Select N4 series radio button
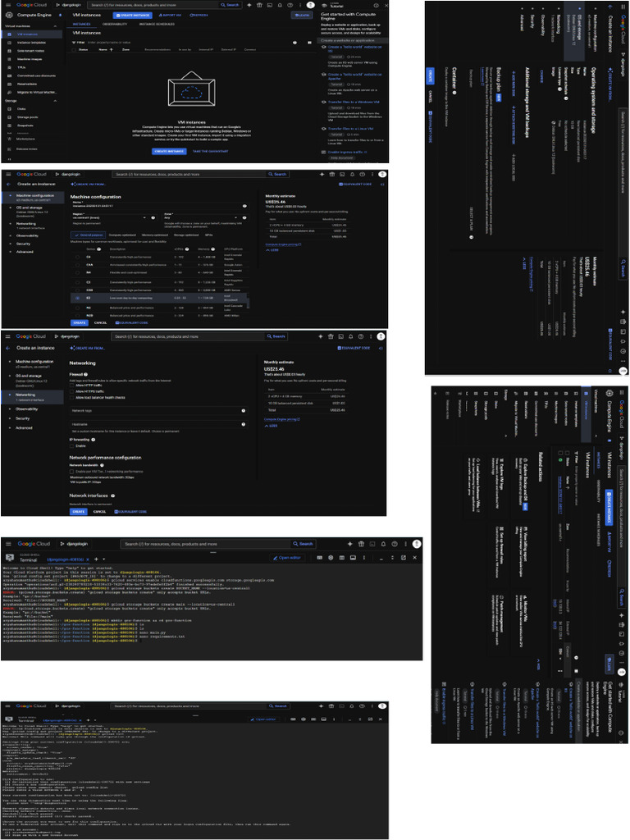630x840 pixels. point(78,272)
